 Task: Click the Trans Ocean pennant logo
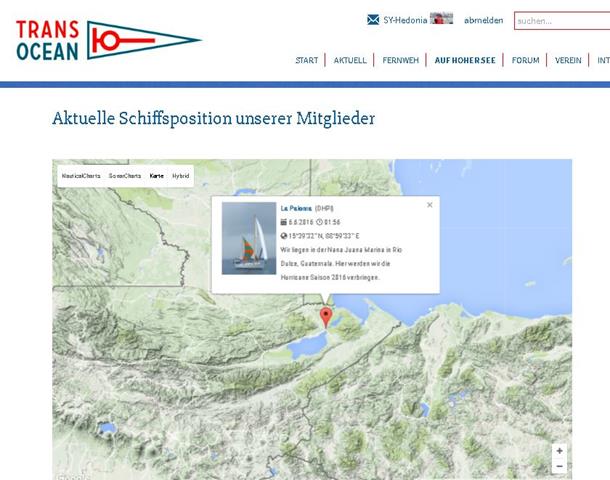[108, 40]
